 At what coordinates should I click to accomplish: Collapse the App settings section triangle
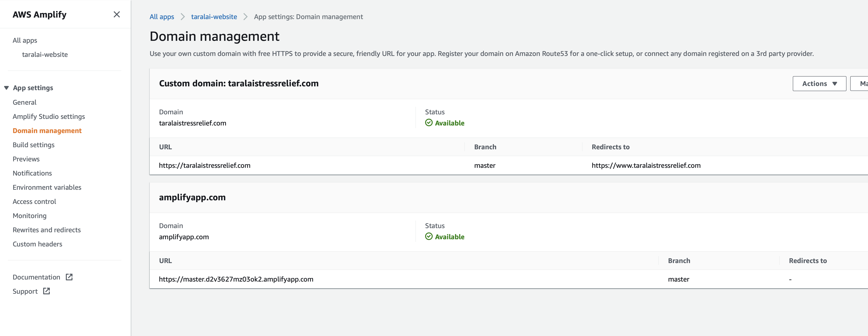point(6,87)
